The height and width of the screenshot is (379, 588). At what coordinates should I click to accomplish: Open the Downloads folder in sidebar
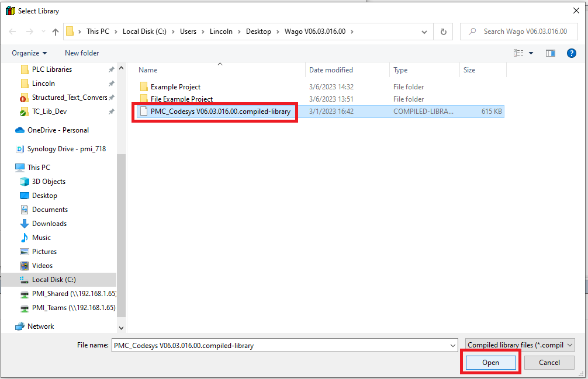click(x=49, y=224)
